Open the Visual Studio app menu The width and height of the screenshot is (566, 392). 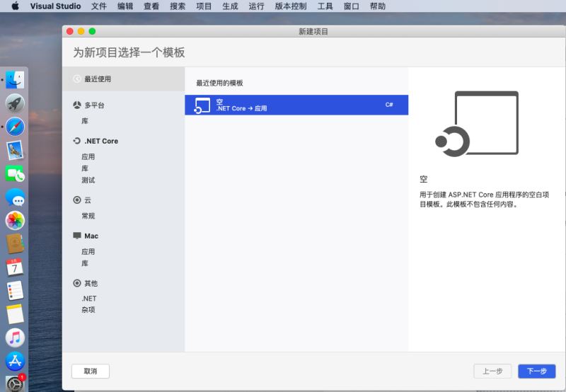coord(56,6)
